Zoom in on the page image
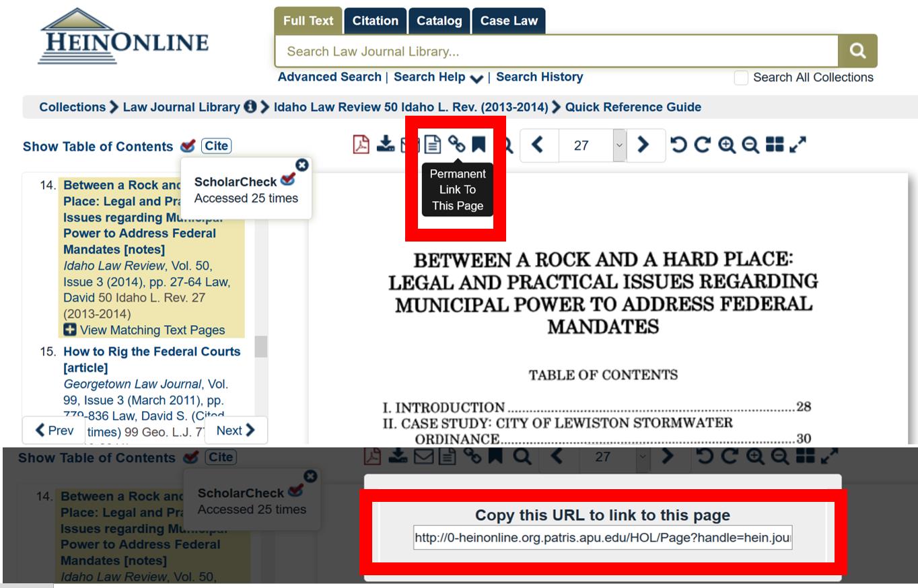Image resolution: width=918 pixels, height=588 pixels. (x=727, y=145)
